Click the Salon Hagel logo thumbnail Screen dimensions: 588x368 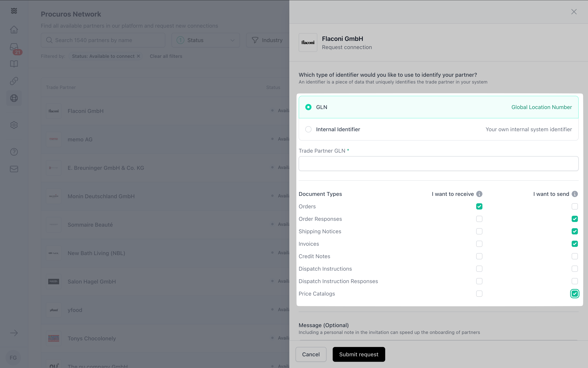[53, 281]
